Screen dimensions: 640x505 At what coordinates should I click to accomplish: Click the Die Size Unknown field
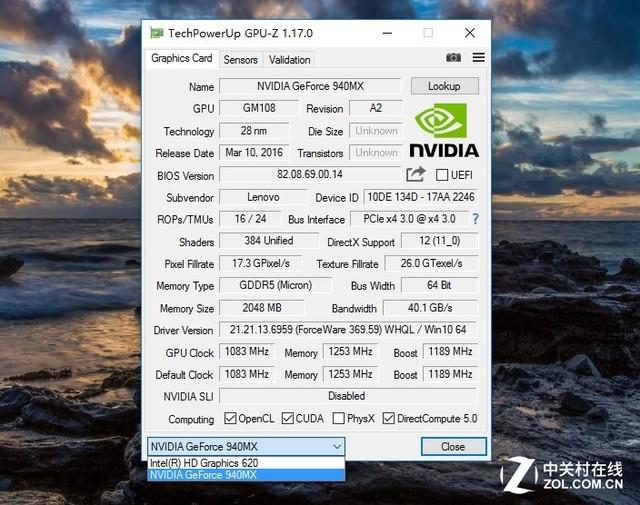[376, 131]
